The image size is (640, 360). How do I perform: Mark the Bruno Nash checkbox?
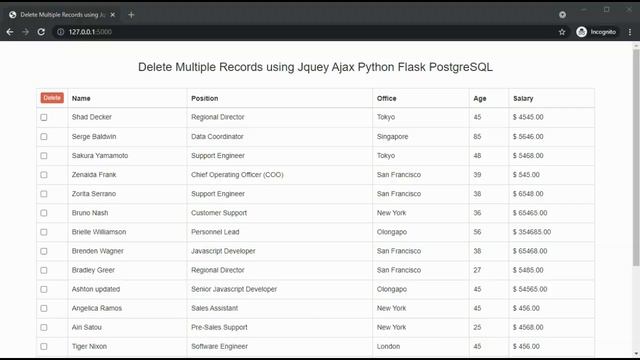pos(44,213)
